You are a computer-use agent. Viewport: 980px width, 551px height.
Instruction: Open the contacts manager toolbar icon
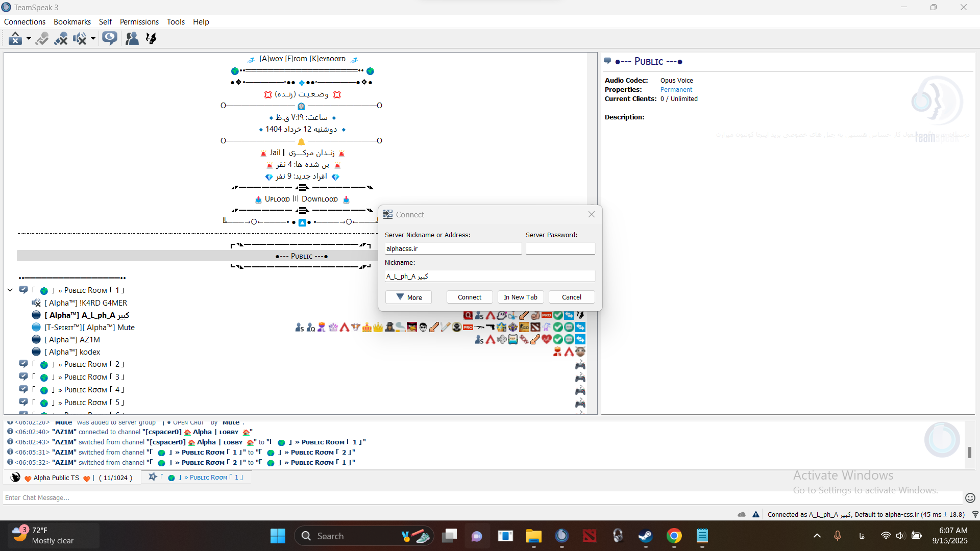coord(132,38)
